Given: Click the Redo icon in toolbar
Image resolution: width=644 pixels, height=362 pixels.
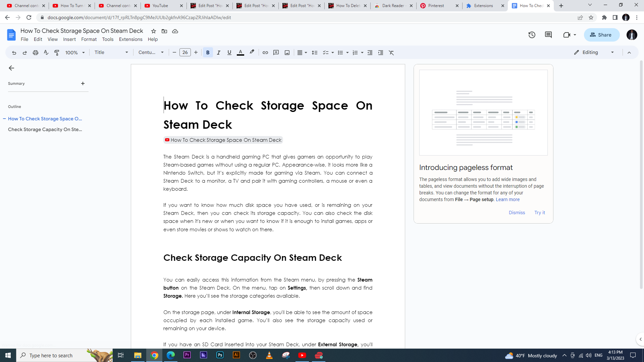Looking at the screenshot, I should tap(25, 53).
